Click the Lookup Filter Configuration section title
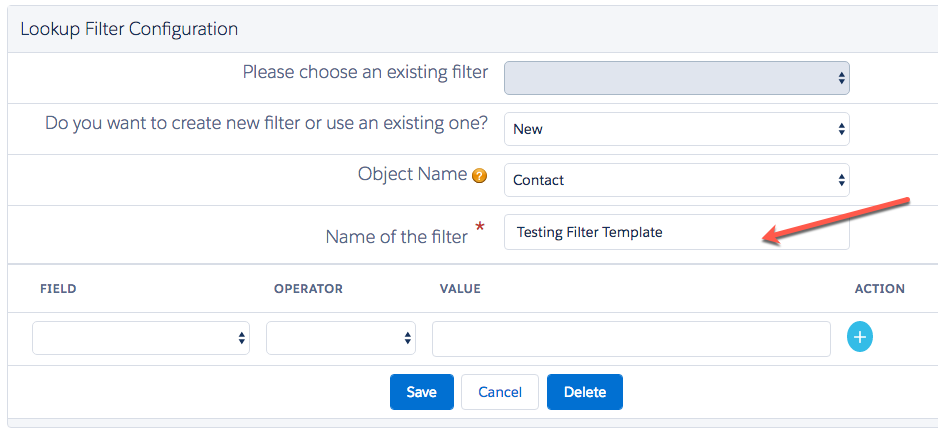The width and height of the screenshot is (938, 432). coord(129,29)
